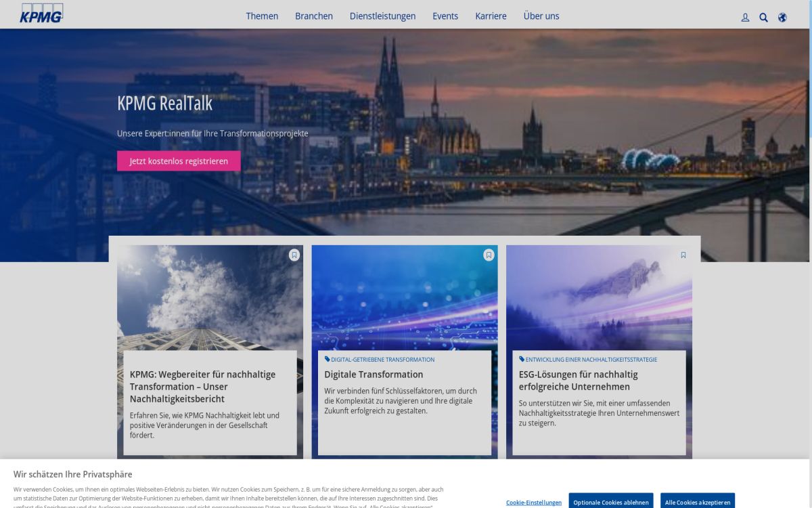Click the tag icon beside DIGITAL-GETRIEBENE TRANSFORMATION
The image size is (812, 508).
[325, 359]
